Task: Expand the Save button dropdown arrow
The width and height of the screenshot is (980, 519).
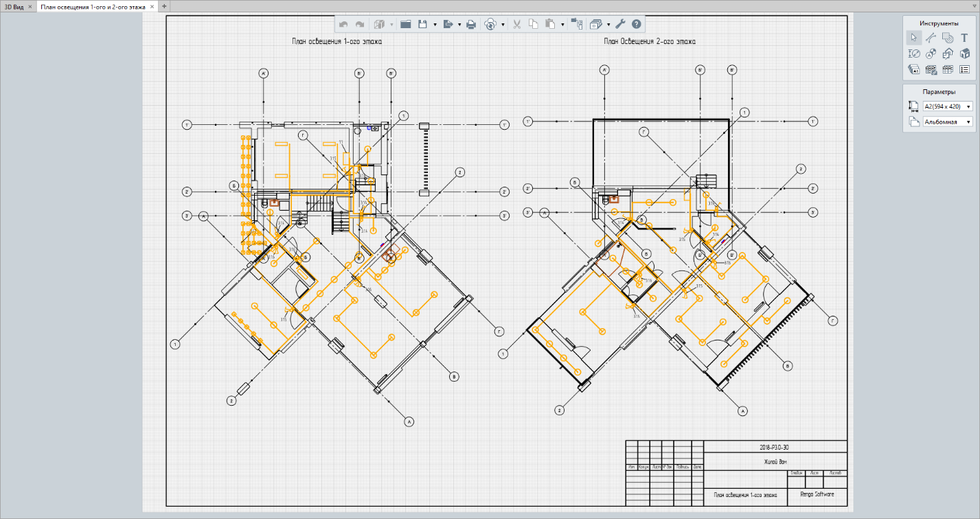Action: pyautogui.click(x=435, y=25)
